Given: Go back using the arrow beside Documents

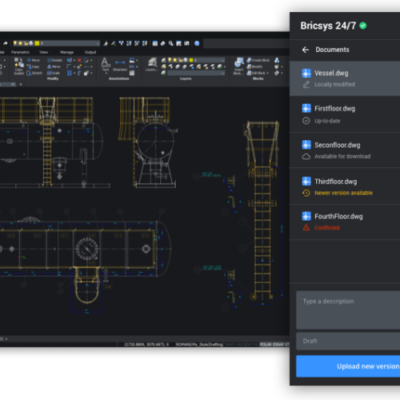Looking at the screenshot, I should tap(305, 50).
